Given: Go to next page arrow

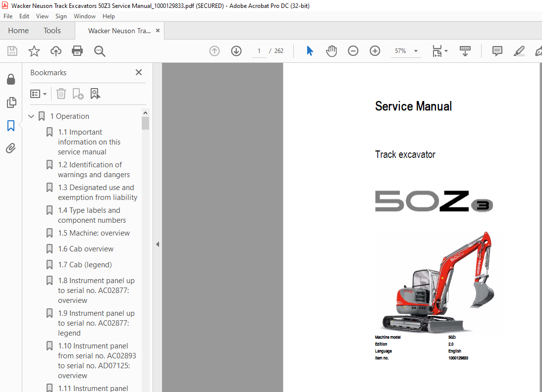Looking at the screenshot, I should pyautogui.click(x=236, y=51).
